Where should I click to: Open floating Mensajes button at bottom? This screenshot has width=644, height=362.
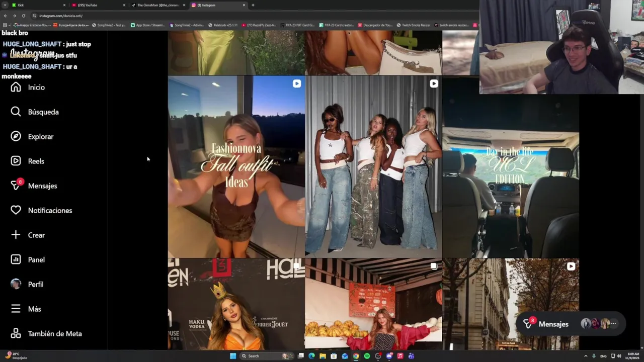click(x=571, y=324)
